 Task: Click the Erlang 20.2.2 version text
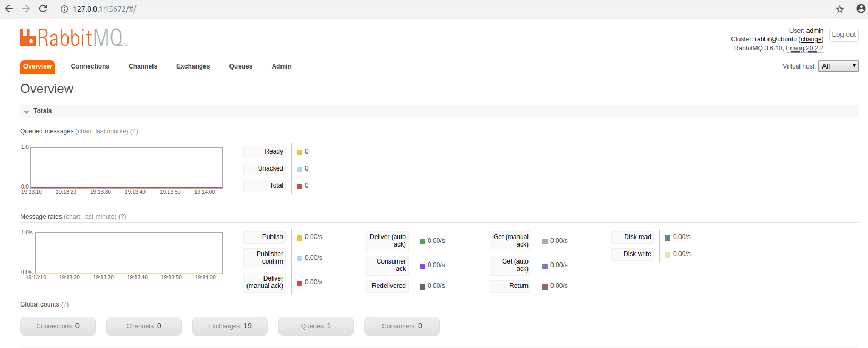pyautogui.click(x=805, y=48)
